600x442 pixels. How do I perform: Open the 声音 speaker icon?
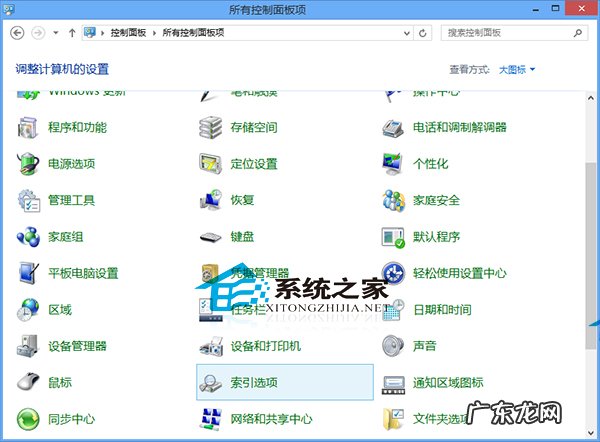tap(393, 346)
